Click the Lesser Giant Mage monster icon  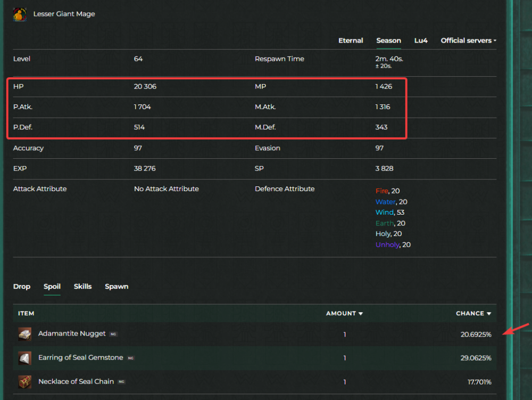pos(20,14)
